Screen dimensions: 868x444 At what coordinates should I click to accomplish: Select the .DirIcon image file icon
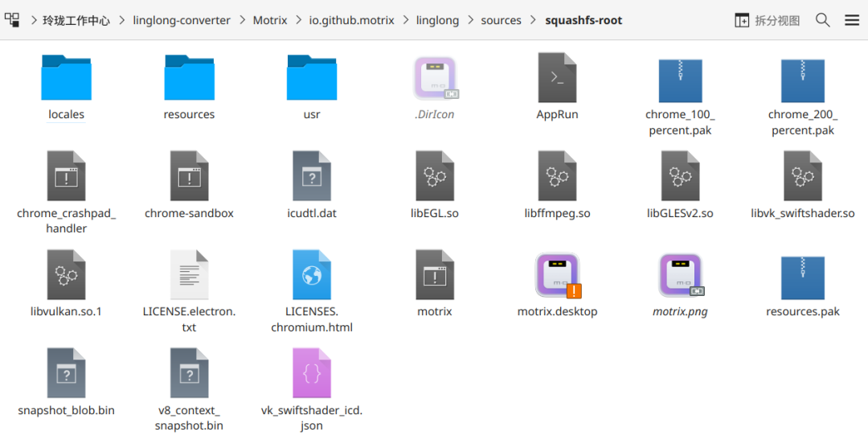pos(435,78)
